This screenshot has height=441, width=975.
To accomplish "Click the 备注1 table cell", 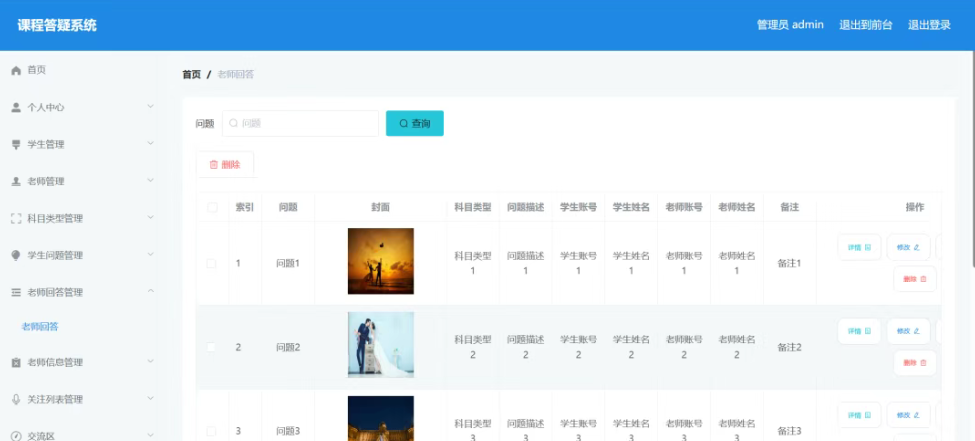I will (x=789, y=263).
